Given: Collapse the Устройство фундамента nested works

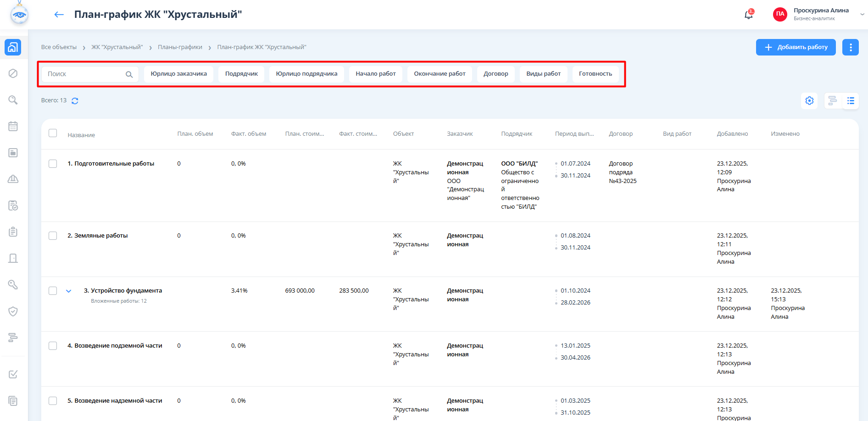Looking at the screenshot, I should 69,291.
